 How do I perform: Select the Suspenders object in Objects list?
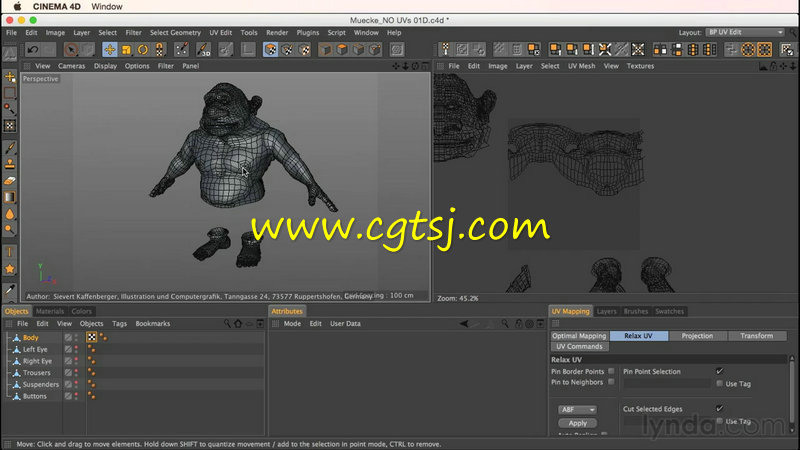coord(41,384)
